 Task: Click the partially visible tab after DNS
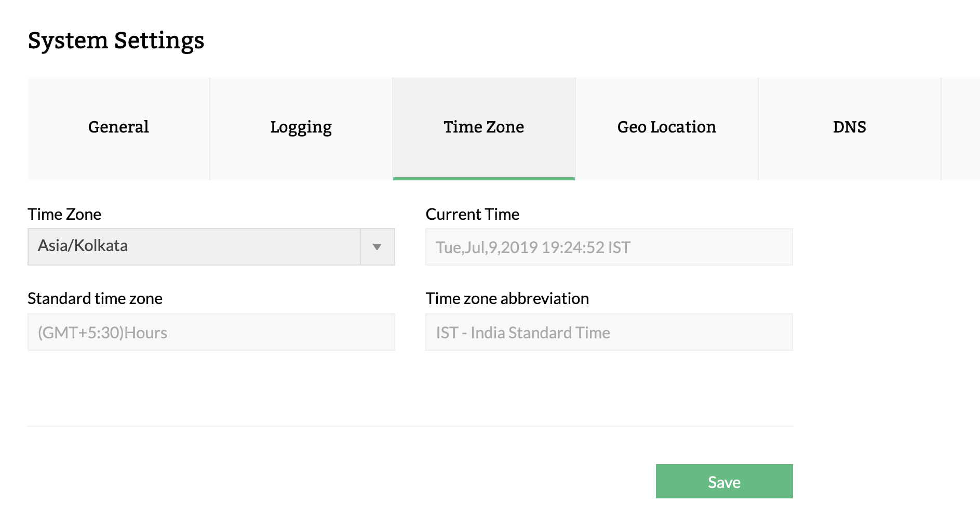point(961,127)
